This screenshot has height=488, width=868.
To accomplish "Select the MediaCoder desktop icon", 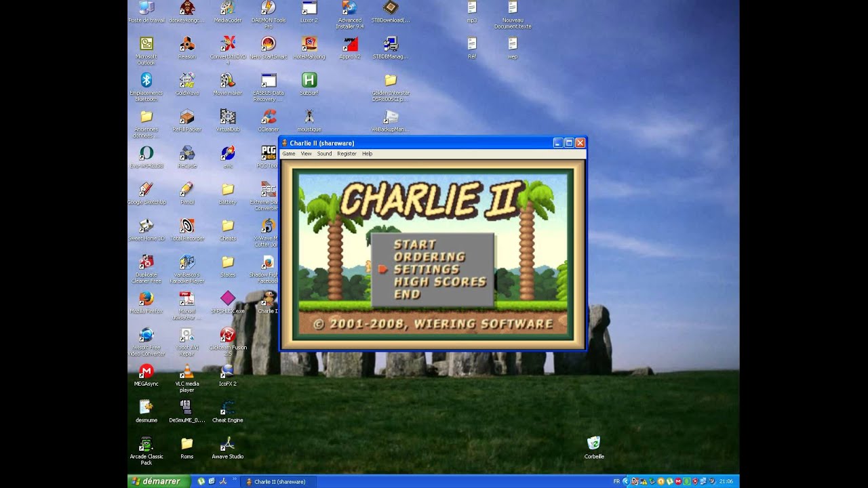I will pyautogui.click(x=228, y=12).
